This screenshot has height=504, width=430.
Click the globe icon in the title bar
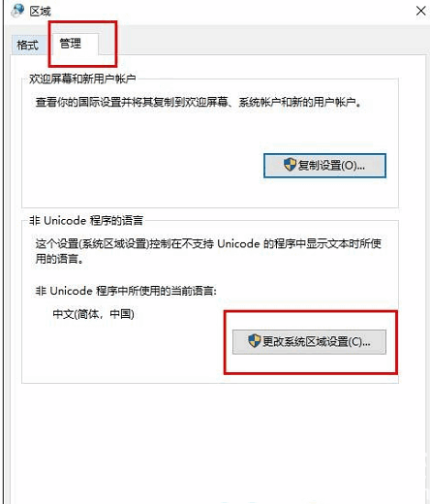(x=17, y=11)
